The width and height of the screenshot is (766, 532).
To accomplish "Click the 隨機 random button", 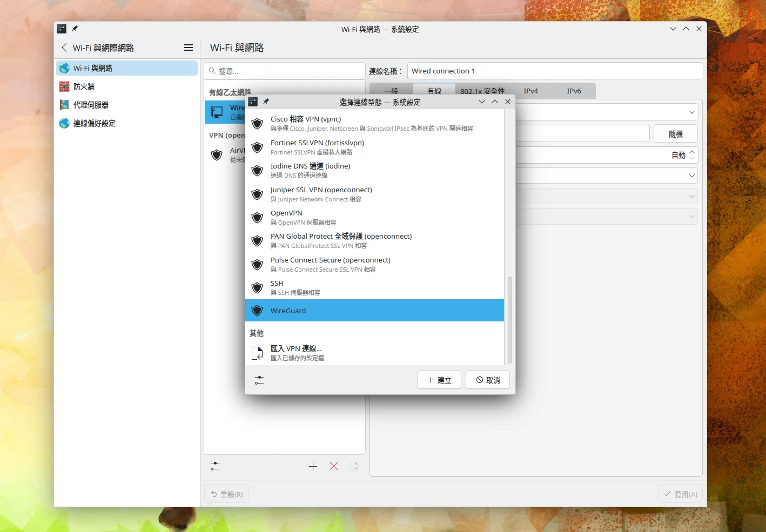I will pyautogui.click(x=675, y=133).
